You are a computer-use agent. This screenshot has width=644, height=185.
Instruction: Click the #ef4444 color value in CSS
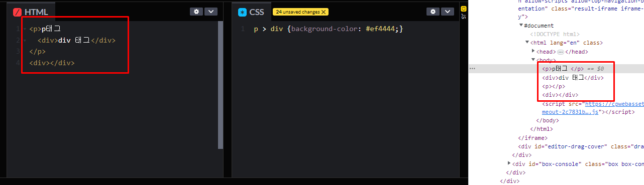[380, 29]
